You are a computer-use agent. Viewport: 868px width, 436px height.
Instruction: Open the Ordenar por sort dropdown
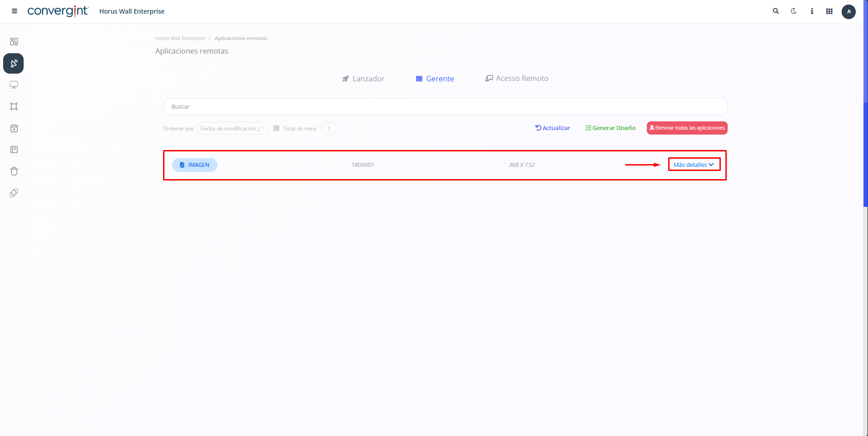coord(232,129)
